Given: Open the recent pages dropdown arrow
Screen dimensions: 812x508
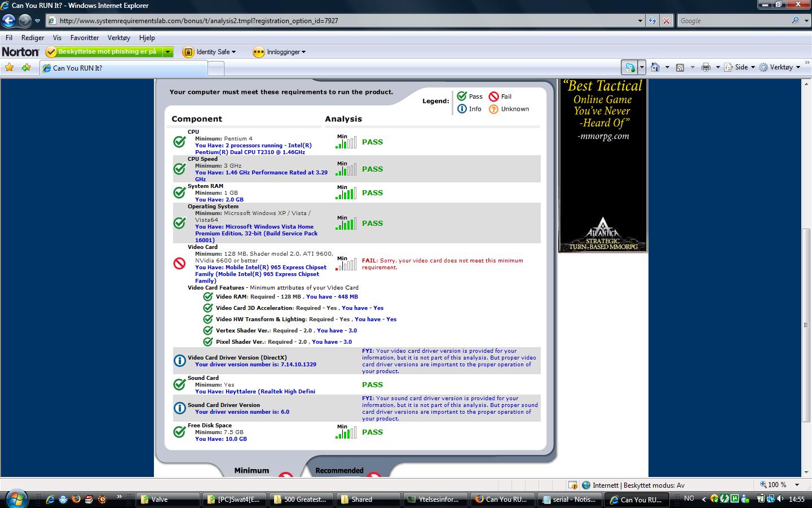Looking at the screenshot, I should [37, 21].
